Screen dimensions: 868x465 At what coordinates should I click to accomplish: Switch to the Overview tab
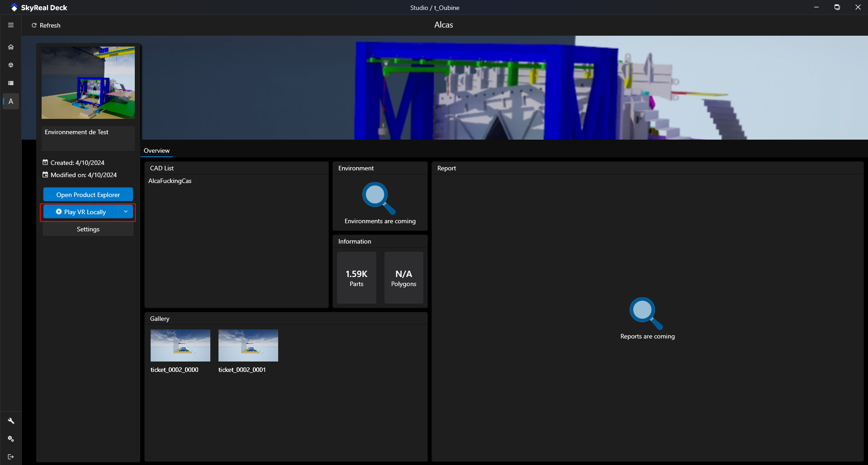pyautogui.click(x=157, y=150)
